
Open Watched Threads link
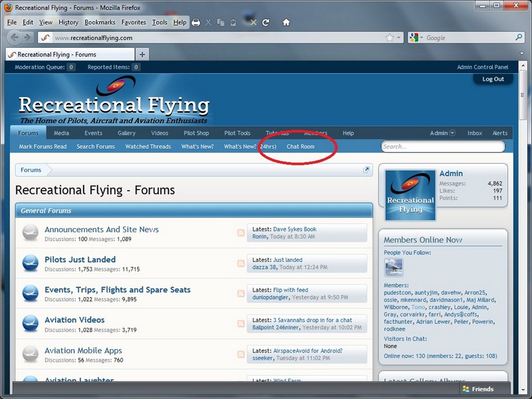[x=148, y=146]
